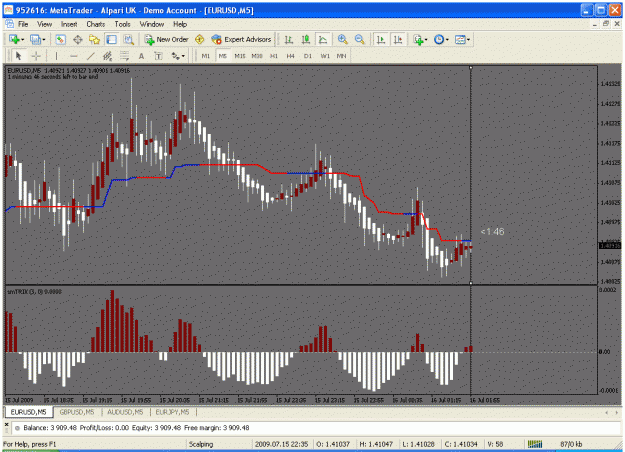Show the Navigator panel
Image resolution: width=625 pixels, height=452 pixels.
pos(94,39)
